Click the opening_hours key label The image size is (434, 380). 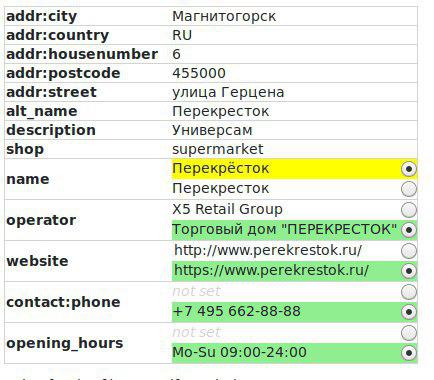(65, 343)
